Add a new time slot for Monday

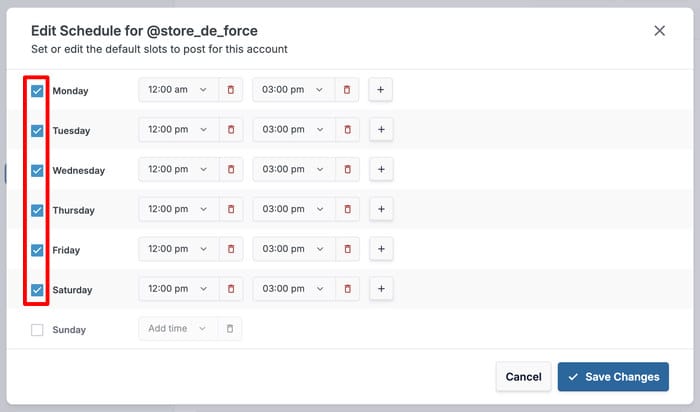coord(381,90)
